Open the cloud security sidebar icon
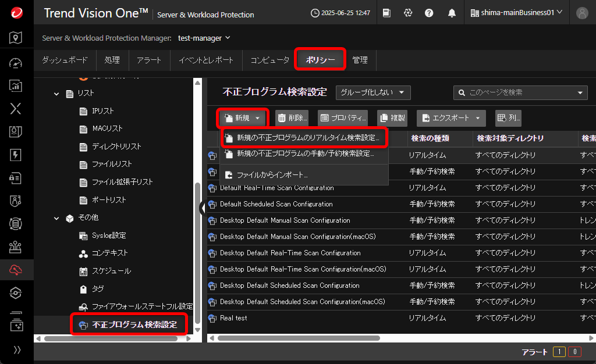This screenshot has width=596, height=364. [16, 270]
